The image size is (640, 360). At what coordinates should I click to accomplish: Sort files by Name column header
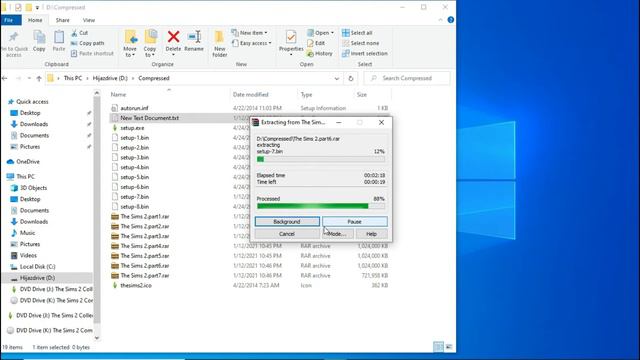pyautogui.click(x=118, y=94)
